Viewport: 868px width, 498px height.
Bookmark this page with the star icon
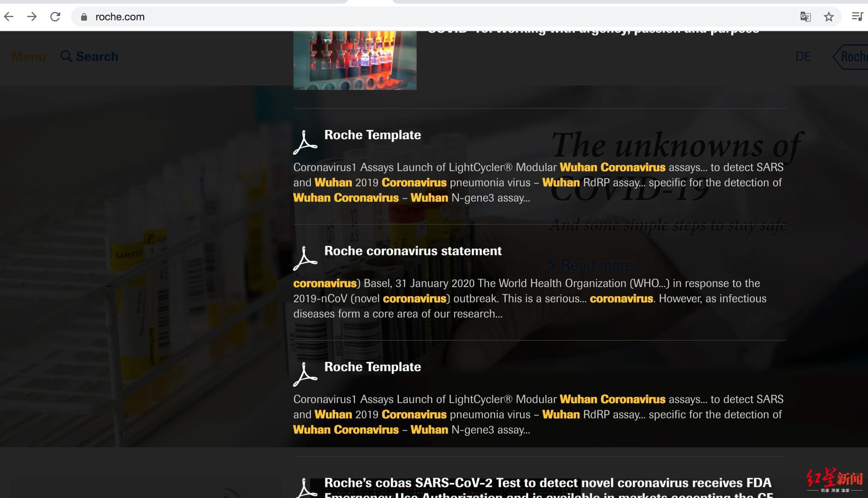point(829,17)
